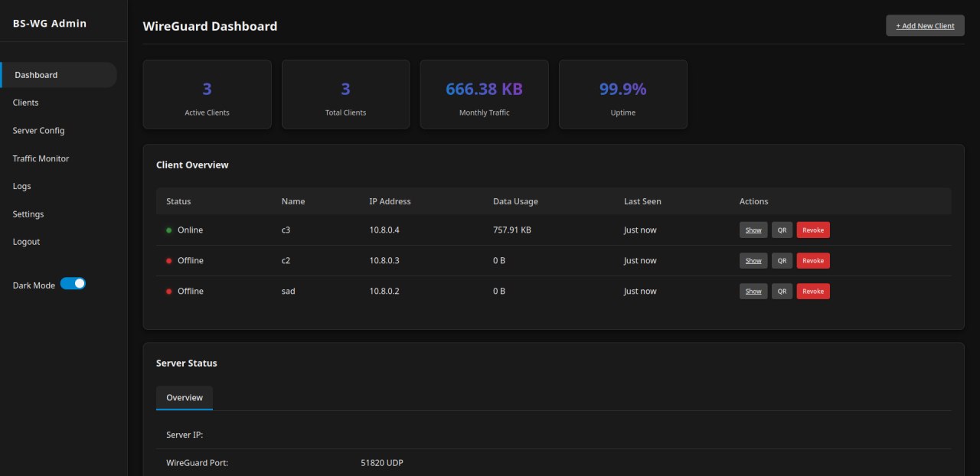Click client name c2

coord(286,260)
